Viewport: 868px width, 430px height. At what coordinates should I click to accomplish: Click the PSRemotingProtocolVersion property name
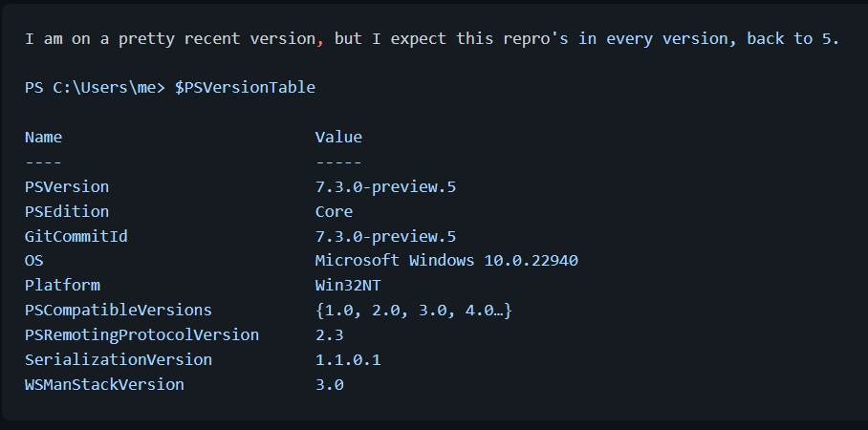click(x=141, y=334)
